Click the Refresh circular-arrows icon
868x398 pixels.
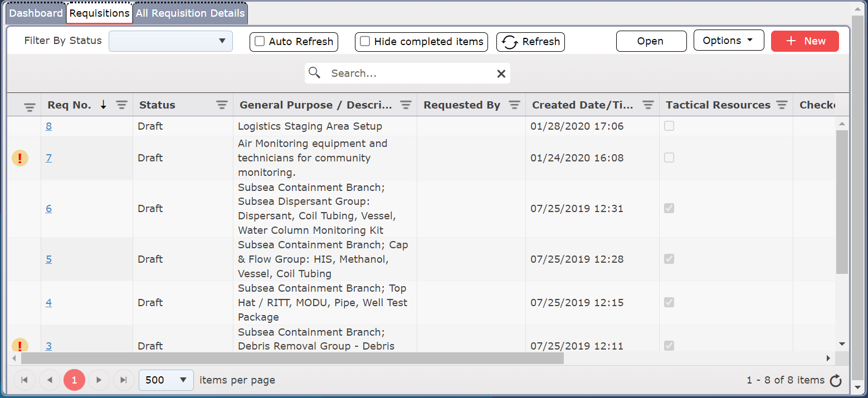509,41
